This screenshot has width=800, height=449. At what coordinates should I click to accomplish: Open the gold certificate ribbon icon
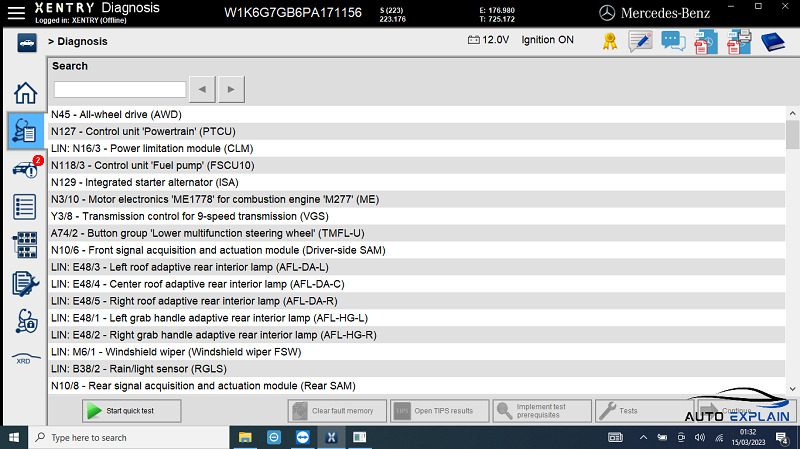point(609,41)
